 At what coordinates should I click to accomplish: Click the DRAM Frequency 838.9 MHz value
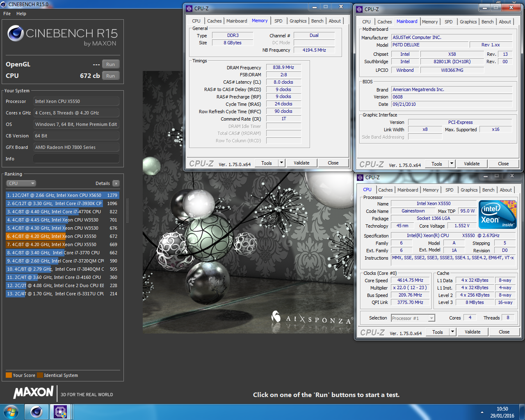pyautogui.click(x=283, y=67)
